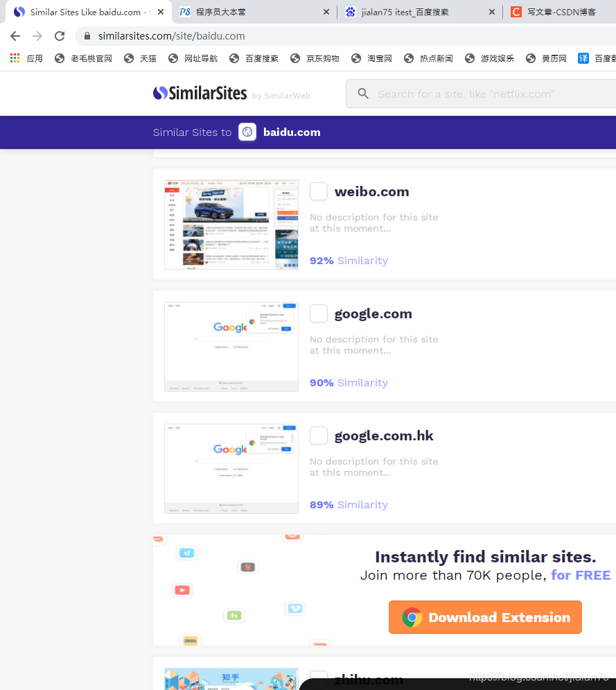This screenshot has height=690, width=616.
Task: Click the browser forward arrow
Action: (38, 36)
